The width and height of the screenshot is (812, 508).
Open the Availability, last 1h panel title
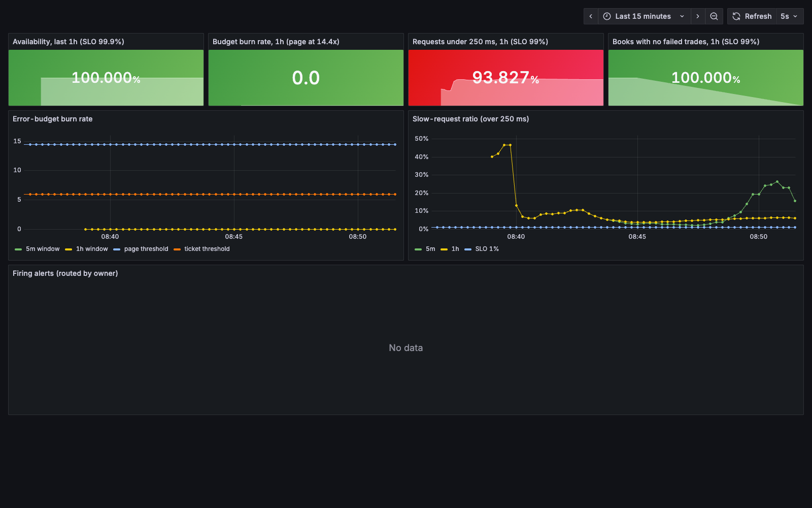click(x=69, y=42)
